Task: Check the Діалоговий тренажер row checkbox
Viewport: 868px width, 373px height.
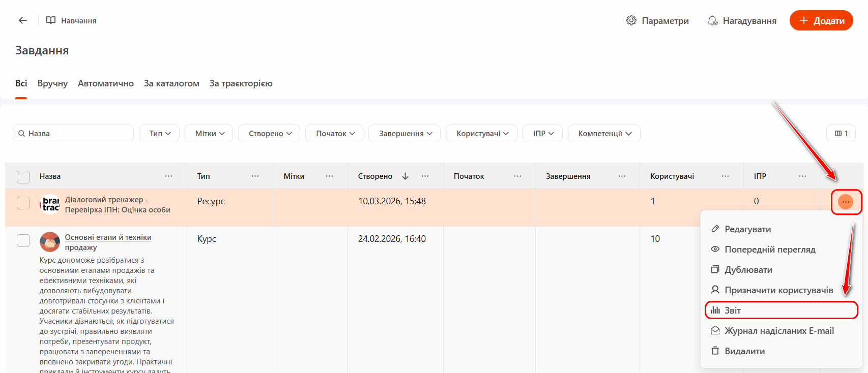Action: 23,203
